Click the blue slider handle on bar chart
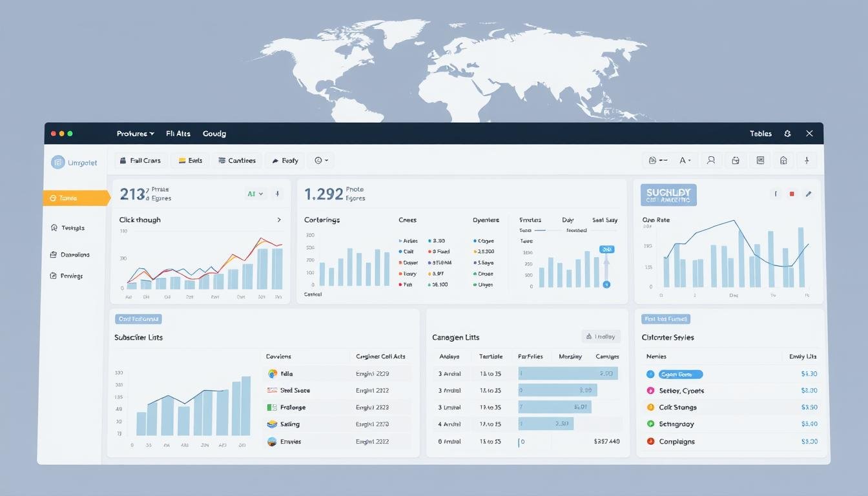 (606, 284)
